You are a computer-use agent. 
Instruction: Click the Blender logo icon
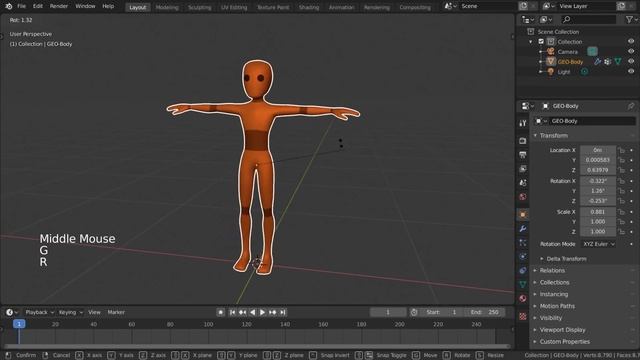click(9, 6)
